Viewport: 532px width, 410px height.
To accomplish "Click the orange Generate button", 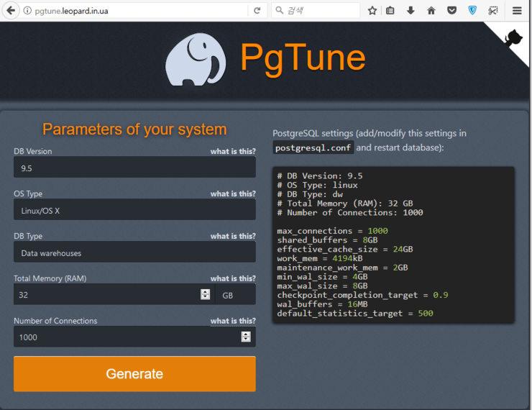I will point(134,374).
